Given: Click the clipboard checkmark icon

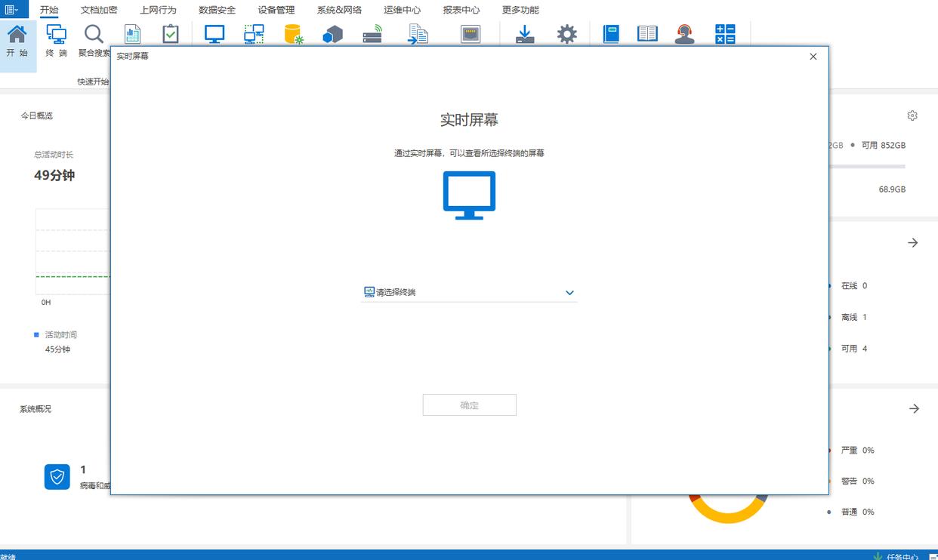Looking at the screenshot, I should pyautogui.click(x=171, y=35).
